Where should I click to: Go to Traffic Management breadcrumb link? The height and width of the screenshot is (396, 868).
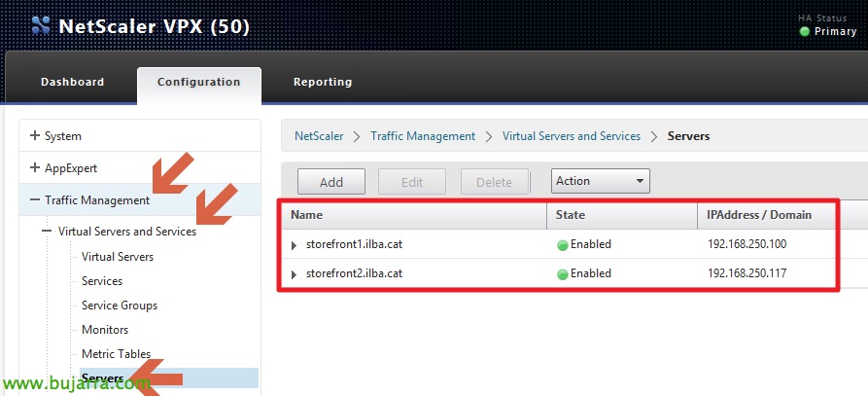[423, 135]
